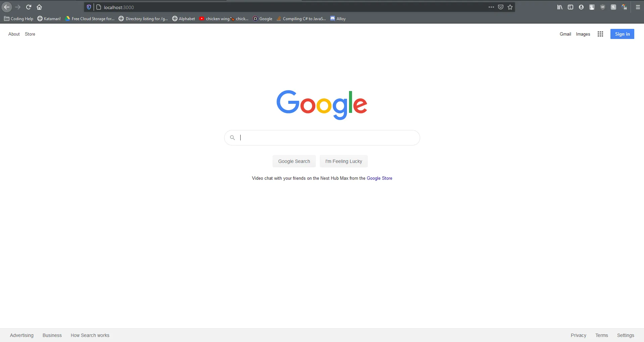Open the tracking protection shield in address bar
This screenshot has height=342, width=644.
(x=89, y=7)
